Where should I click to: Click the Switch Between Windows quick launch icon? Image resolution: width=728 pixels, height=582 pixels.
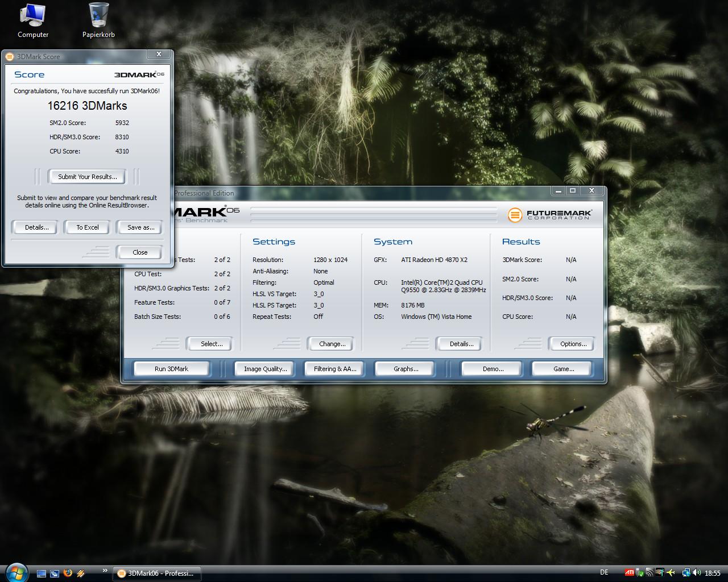point(55,573)
